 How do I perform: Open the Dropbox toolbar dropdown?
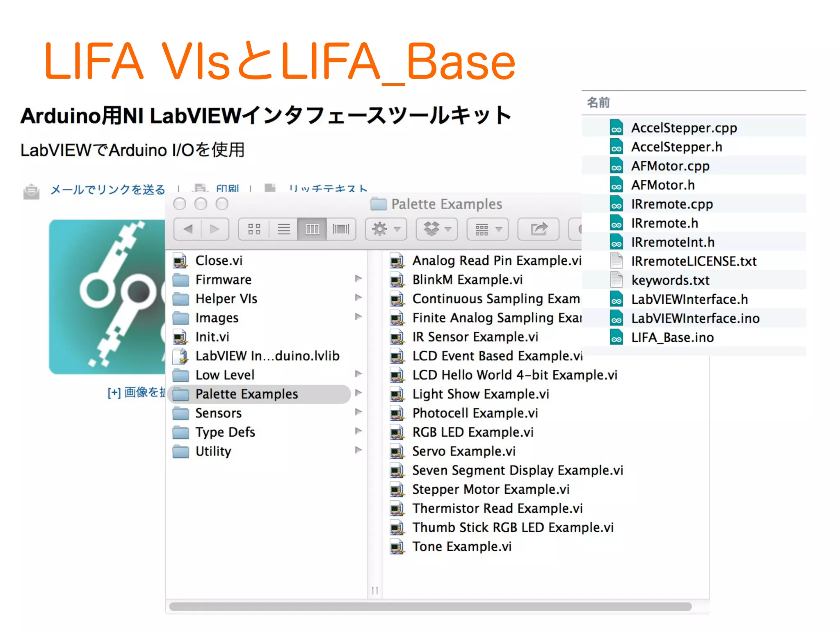coord(437,229)
